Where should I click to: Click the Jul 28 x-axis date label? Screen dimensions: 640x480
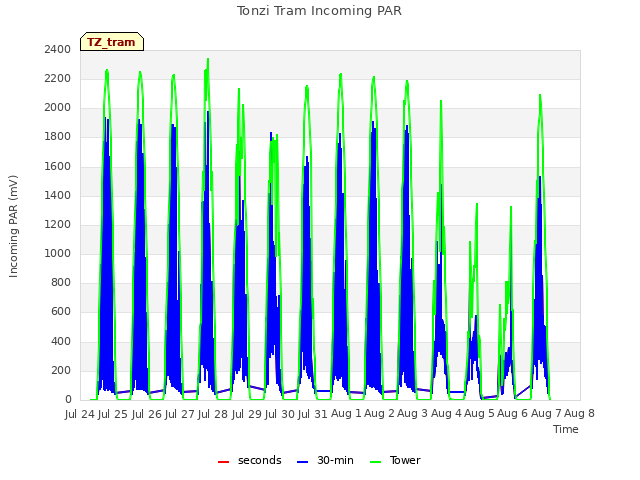(213, 414)
